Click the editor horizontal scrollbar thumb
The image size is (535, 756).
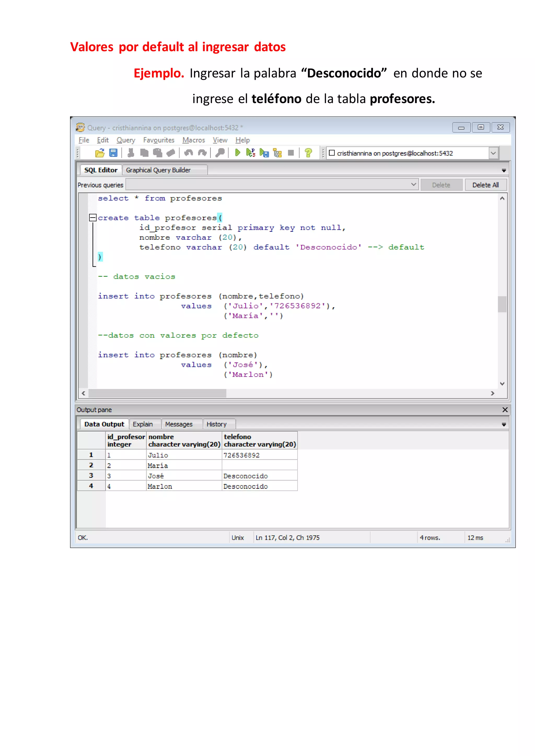158,393
